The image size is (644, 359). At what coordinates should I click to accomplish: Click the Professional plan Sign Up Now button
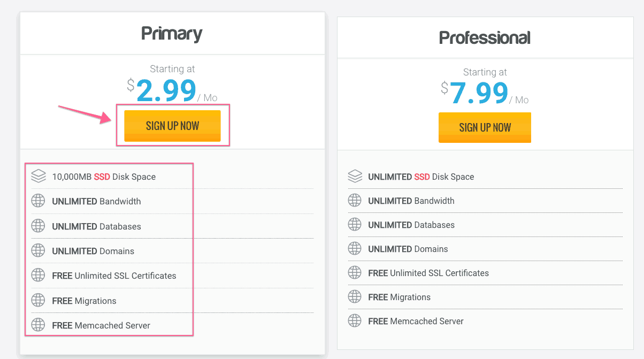point(485,127)
